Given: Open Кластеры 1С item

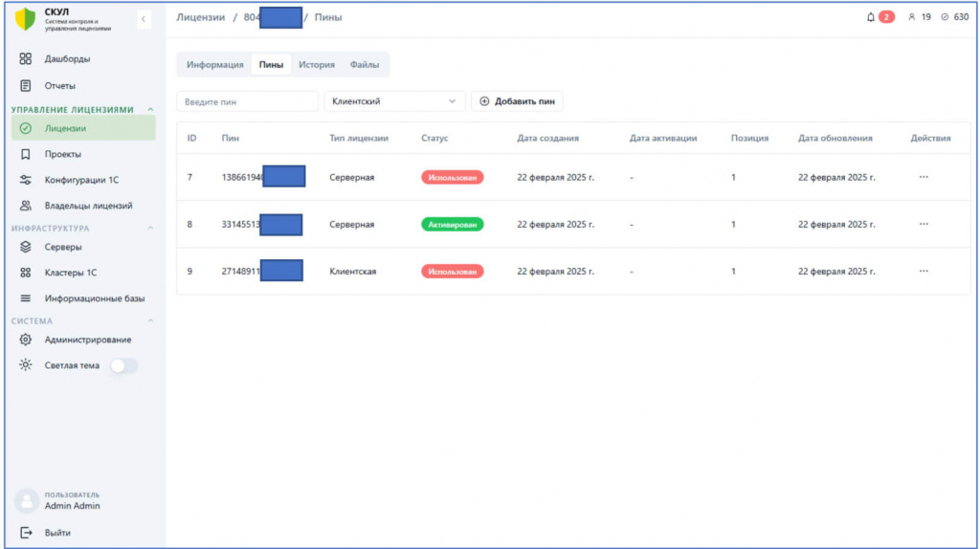Looking at the screenshot, I should coord(71,273).
